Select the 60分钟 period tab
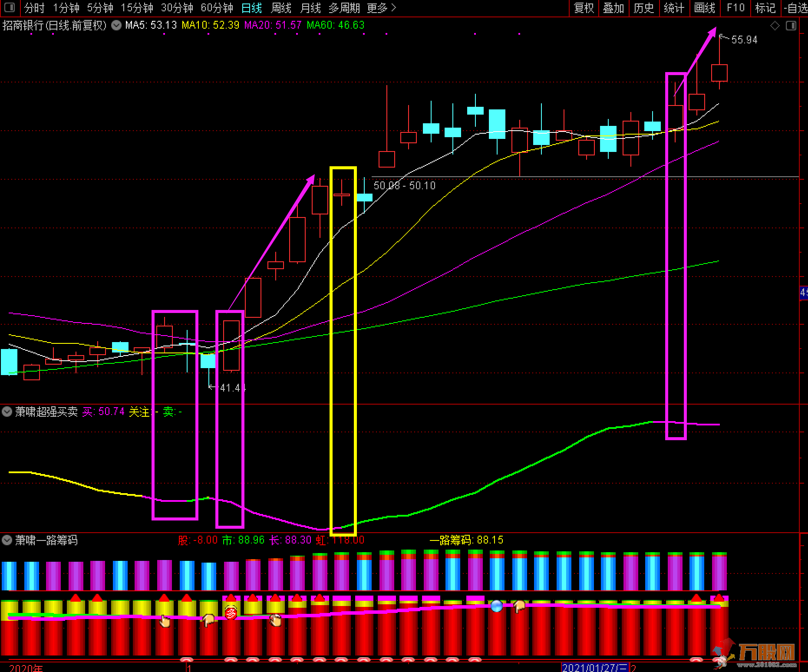This screenshot has height=672, width=808. point(217,8)
